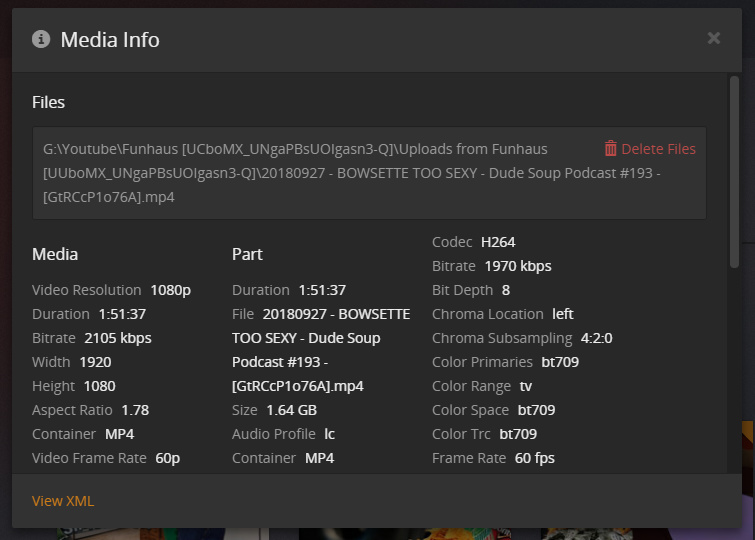Click the Delete Files link
Image resolution: width=755 pixels, height=540 pixels.
coord(658,149)
